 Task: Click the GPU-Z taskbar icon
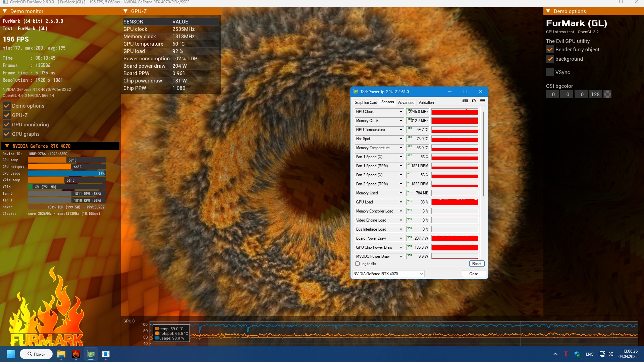(x=91, y=354)
